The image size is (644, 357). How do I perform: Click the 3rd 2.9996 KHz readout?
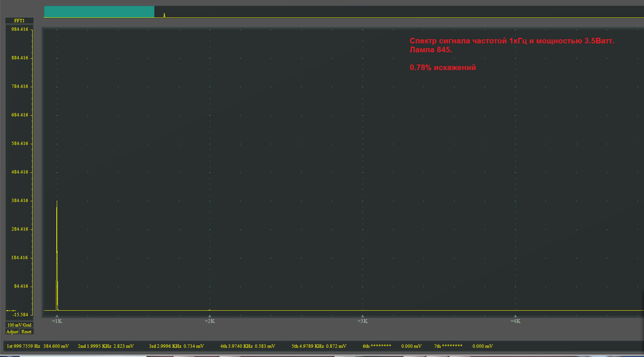(x=165, y=346)
